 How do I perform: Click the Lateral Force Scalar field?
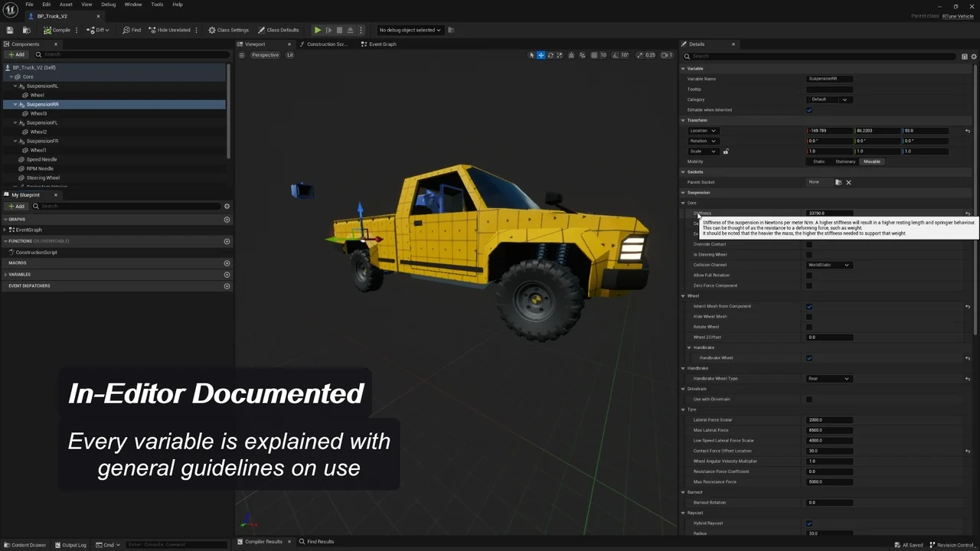830,420
